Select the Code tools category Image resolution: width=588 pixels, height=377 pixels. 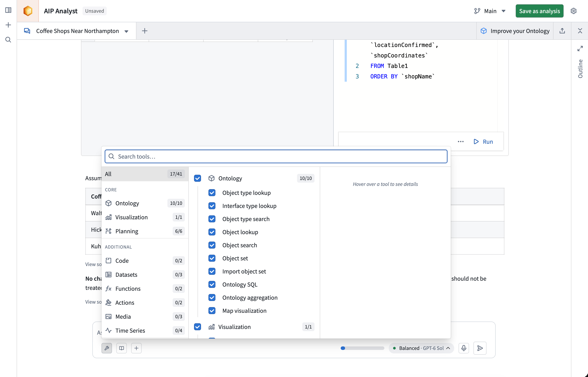[145, 261]
